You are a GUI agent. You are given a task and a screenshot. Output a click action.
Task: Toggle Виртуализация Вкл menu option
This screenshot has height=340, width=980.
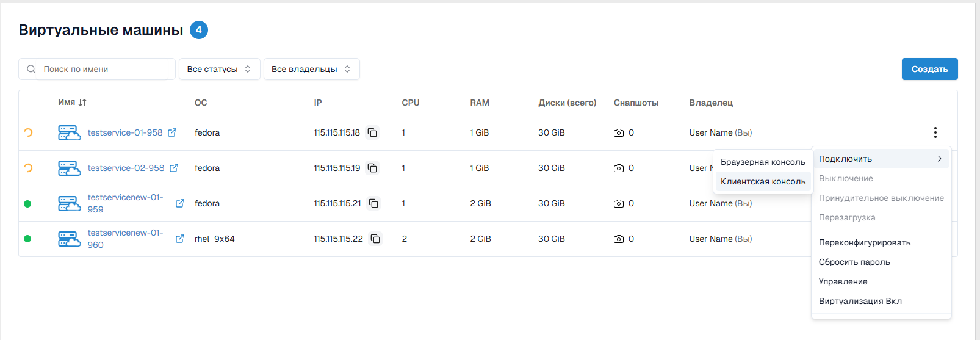[860, 301]
